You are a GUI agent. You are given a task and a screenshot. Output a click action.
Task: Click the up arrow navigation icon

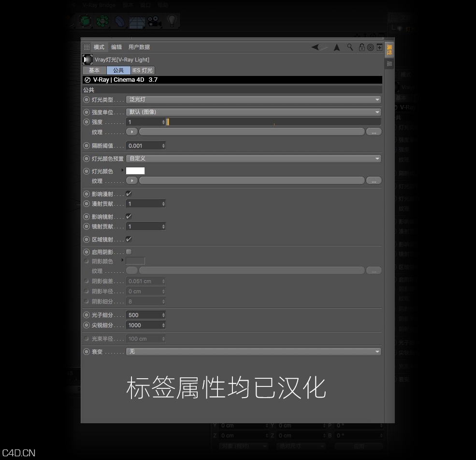click(x=337, y=47)
